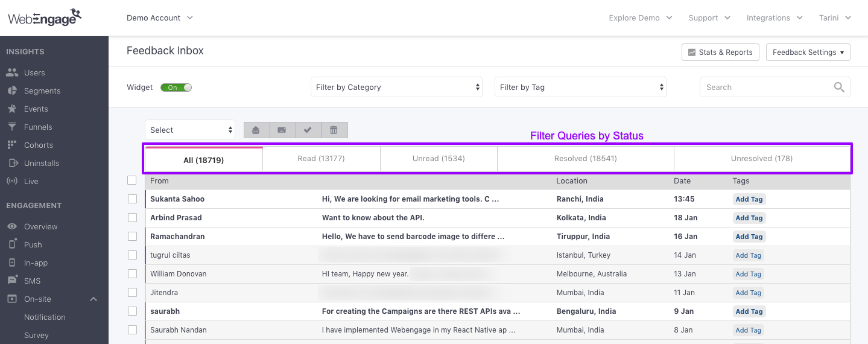Open the Feedback Settings dropdown
This screenshot has width=868, height=344.
pyautogui.click(x=808, y=53)
